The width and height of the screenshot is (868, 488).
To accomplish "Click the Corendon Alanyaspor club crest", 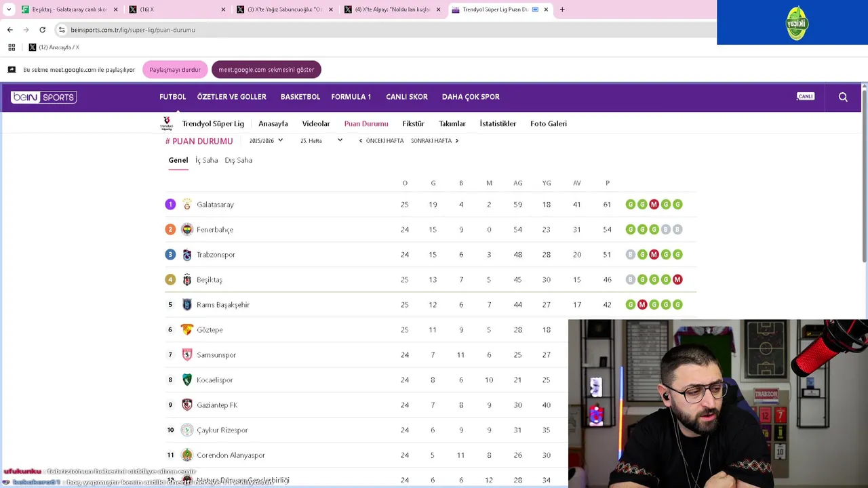I will [187, 455].
